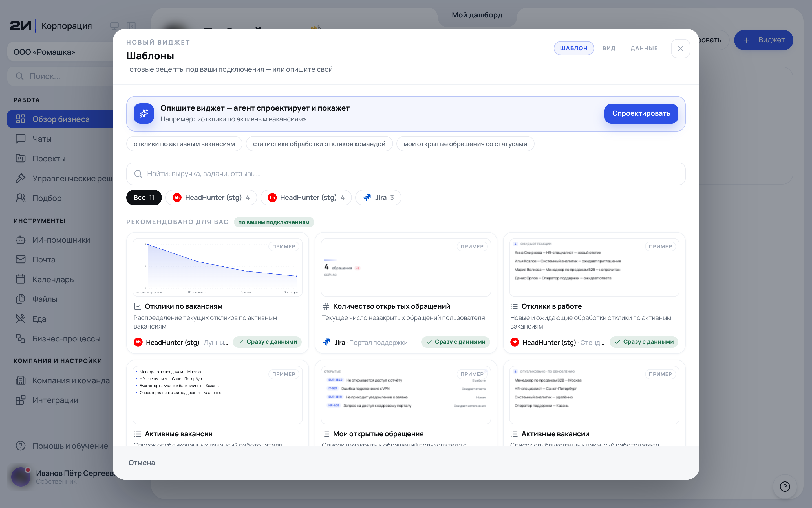Pick suggestion мои открытые обращения со статусами
This screenshot has height=508, width=812.
465,144
